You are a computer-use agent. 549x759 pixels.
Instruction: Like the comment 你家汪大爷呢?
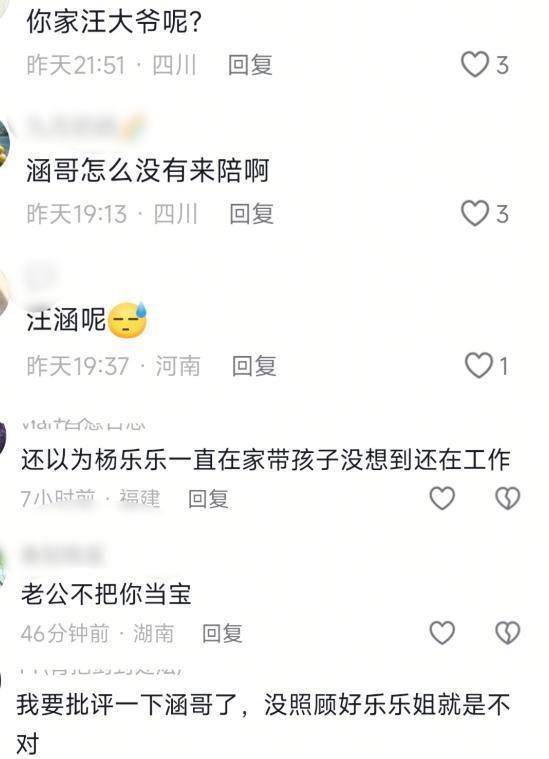click(x=474, y=64)
